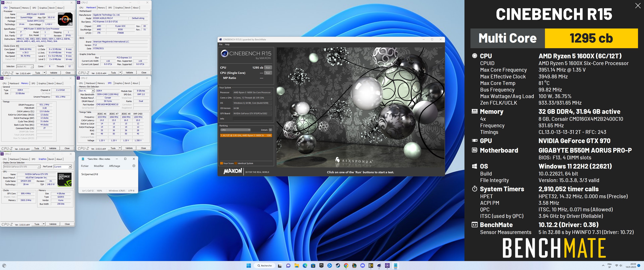Viewport: 644px width, 270px height.
Task: Switch to Graphics tab in CPU-Z Memory window
Action: pyautogui.click(x=42, y=83)
